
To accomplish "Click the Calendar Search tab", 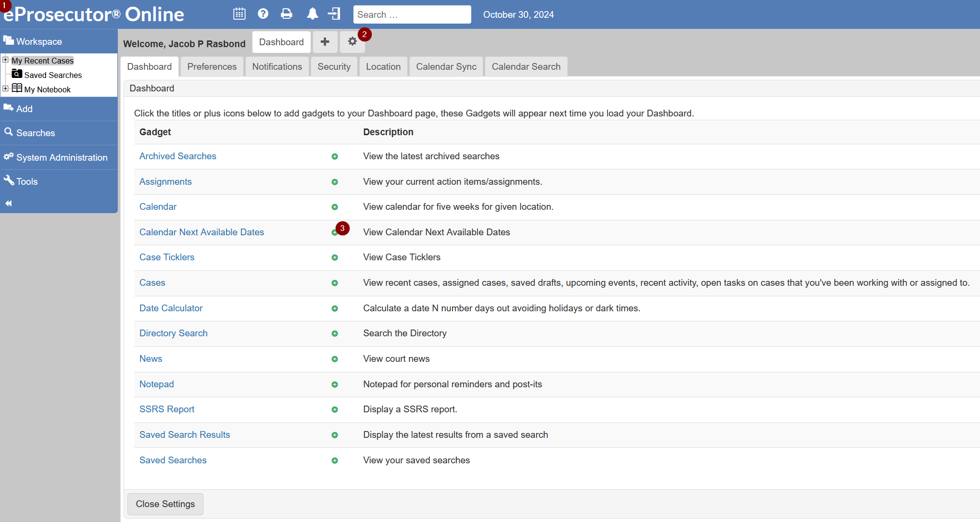I will tap(526, 66).
